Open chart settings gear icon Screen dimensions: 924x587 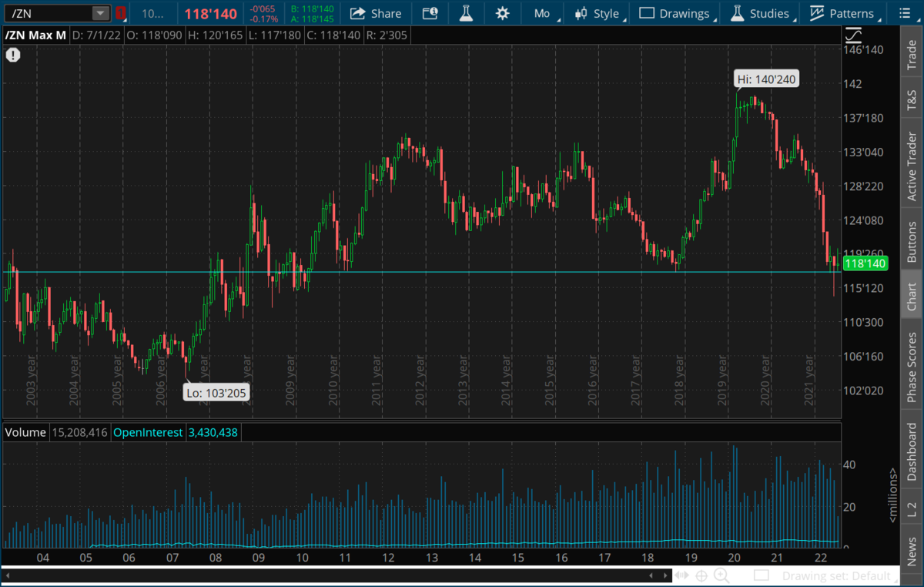click(x=502, y=13)
